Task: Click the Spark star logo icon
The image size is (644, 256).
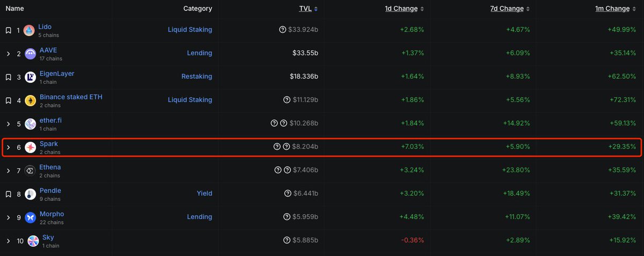Action: (x=30, y=147)
